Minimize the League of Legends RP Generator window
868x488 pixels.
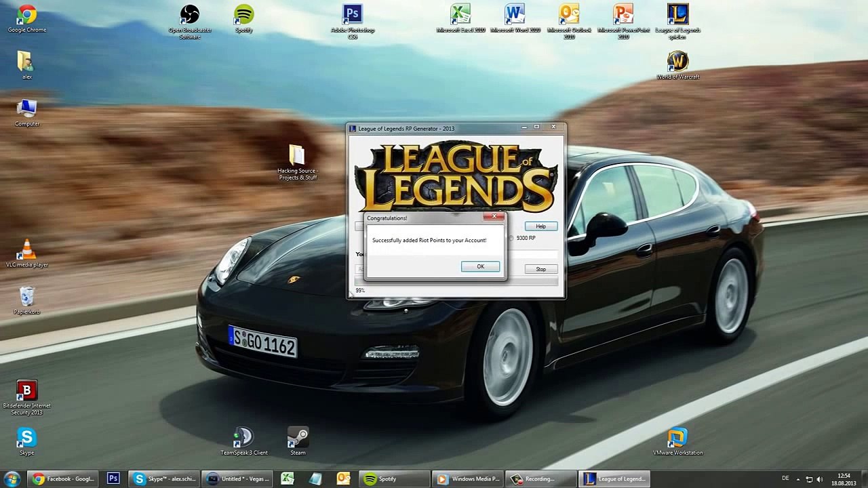coord(524,127)
